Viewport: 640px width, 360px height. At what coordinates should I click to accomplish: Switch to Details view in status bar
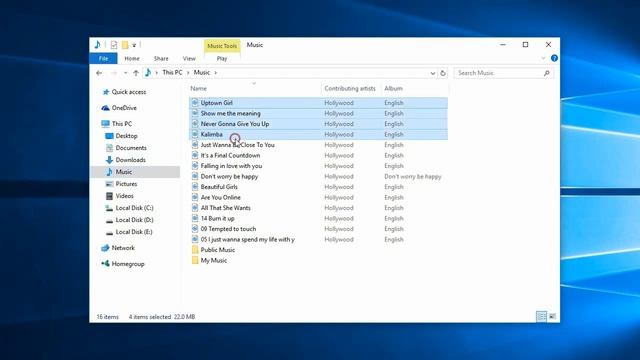(x=541, y=316)
